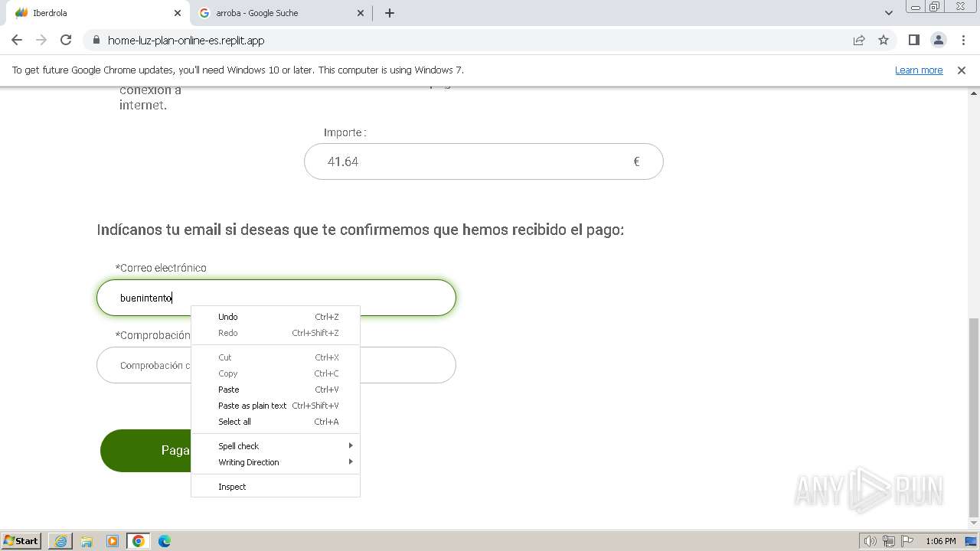The height and width of the screenshot is (551, 980).
Task: Click the page vertical scrollbar thumb
Action: click(973, 418)
